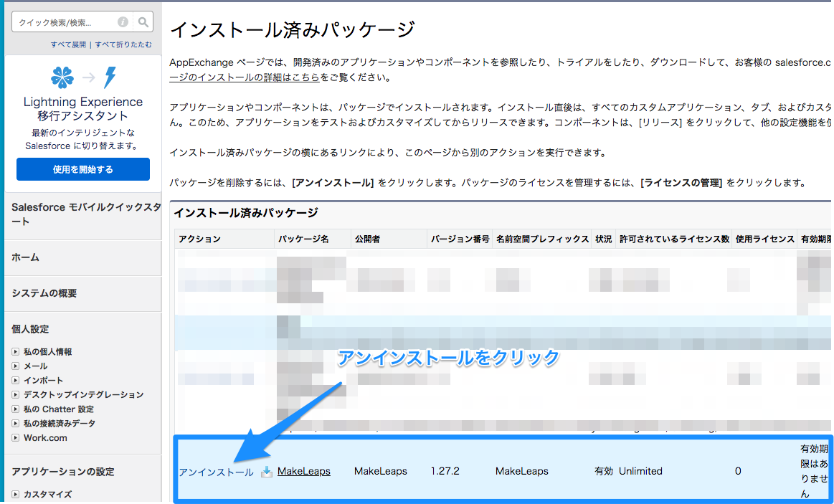Click 状況 column header
Screen dimensions: 834x504
pyautogui.click(x=604, y=239)
